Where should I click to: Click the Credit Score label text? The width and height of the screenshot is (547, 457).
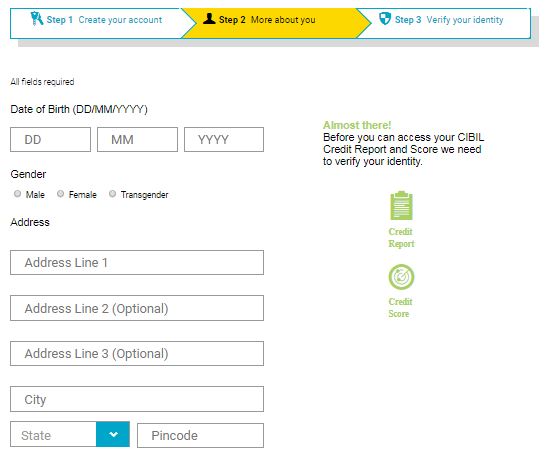400,308
